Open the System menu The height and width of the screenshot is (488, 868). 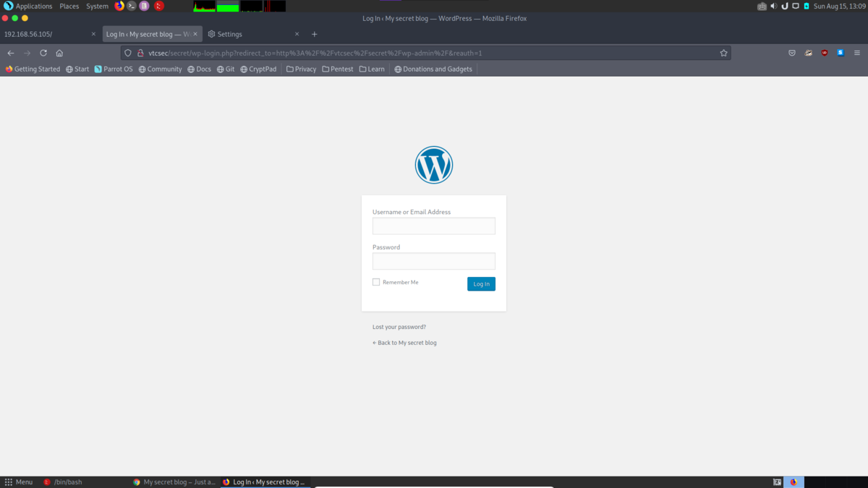(x=97, y=6)
